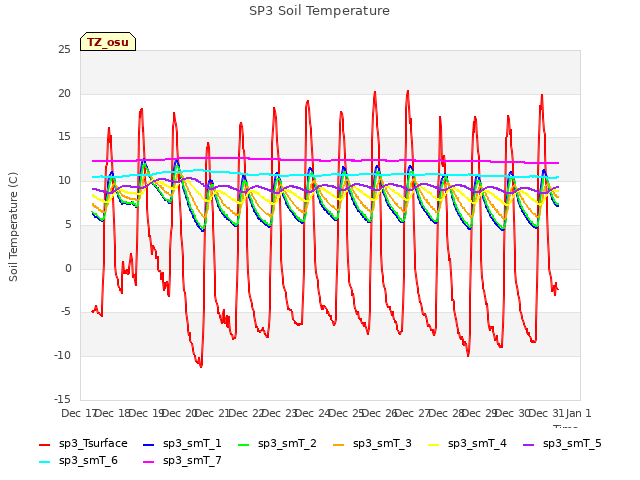Click the Dec 31 x-axis tick label

point(546,413)
